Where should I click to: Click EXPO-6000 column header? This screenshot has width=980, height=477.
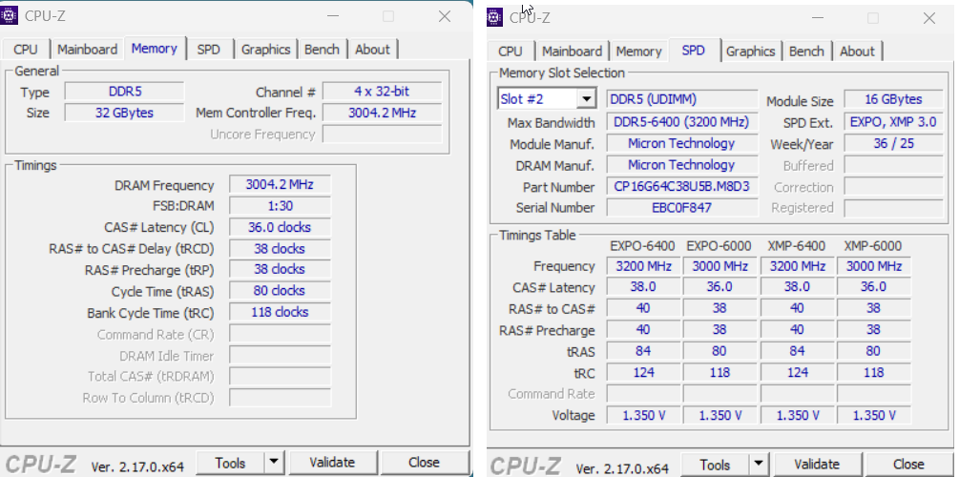point(719,246)
